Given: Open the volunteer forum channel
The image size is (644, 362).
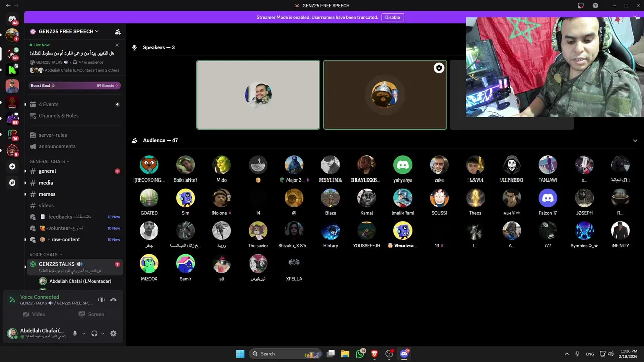Looking at the screenshot, I should point(74,228).
